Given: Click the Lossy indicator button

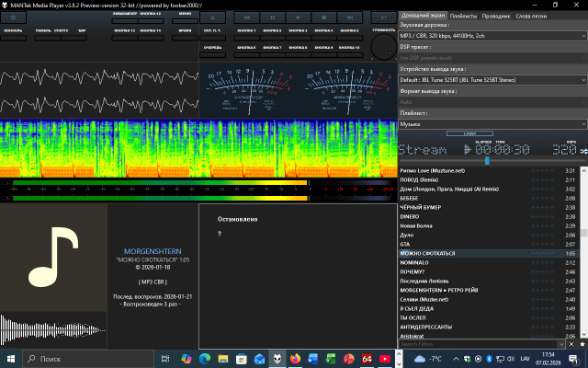Looking at the screenshot, I should point(469,133).
